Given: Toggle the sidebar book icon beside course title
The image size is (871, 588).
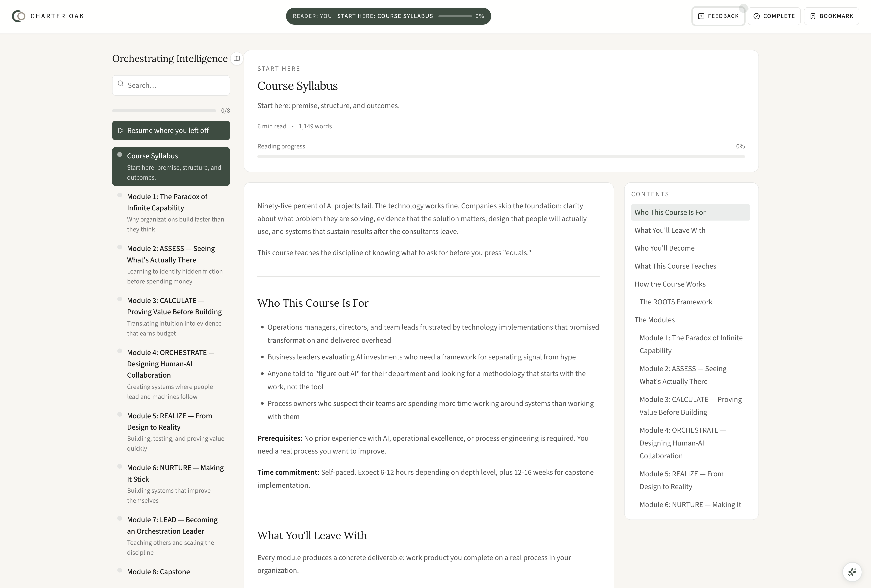Looking at the screenshot, I should (x=237, y=59).
